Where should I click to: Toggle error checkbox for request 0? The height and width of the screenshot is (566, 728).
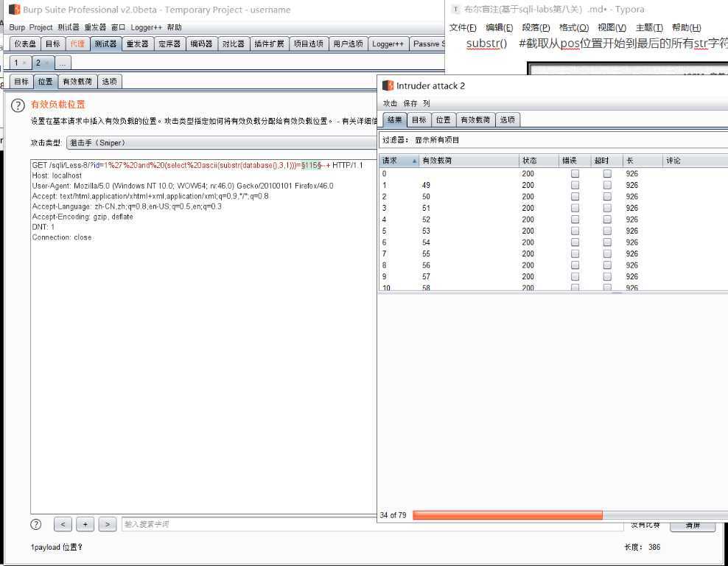click(x=575, y=174)
